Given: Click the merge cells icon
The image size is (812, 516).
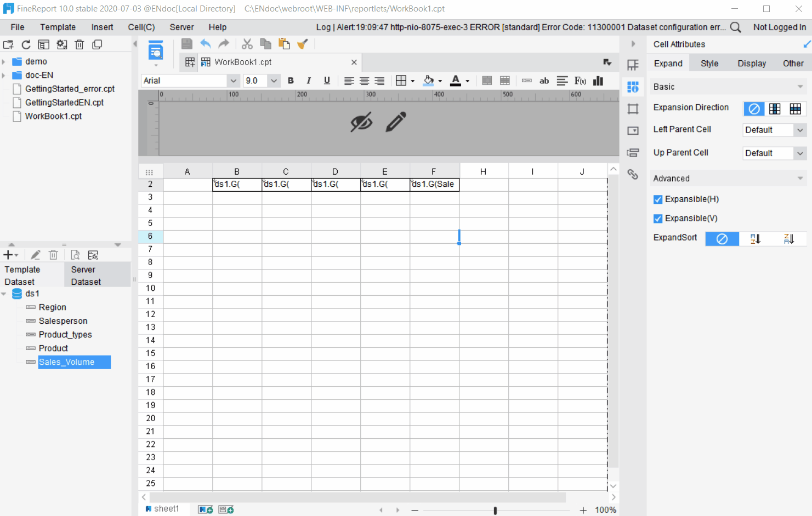Looking at the screenshot, I should [487, 81].
